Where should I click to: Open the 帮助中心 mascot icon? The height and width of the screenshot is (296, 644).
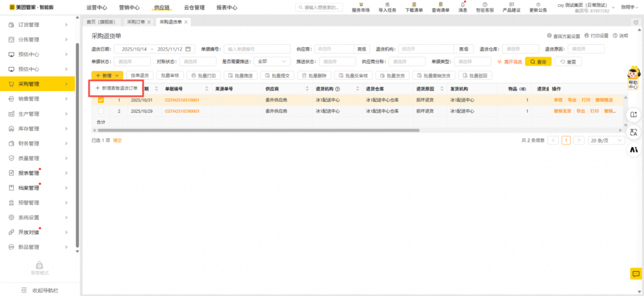pyautogui.click(x=633, y=75)
